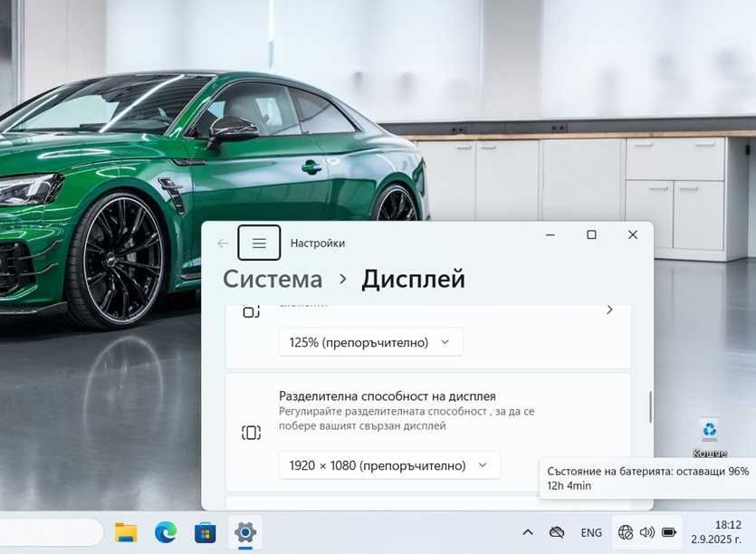Viewport: 756px width, 554px height.
Task: Open the hamburger navigation menu in Settings
Action: 259,243
